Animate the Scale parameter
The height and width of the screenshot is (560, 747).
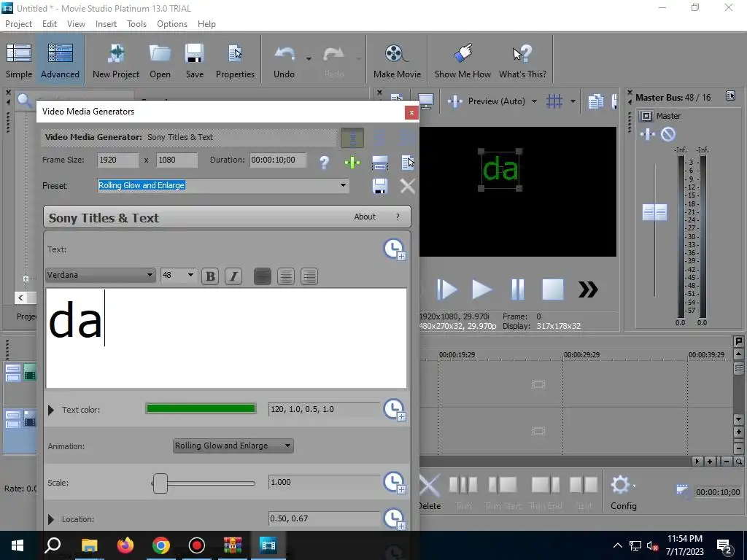click(x=395, y=483)
